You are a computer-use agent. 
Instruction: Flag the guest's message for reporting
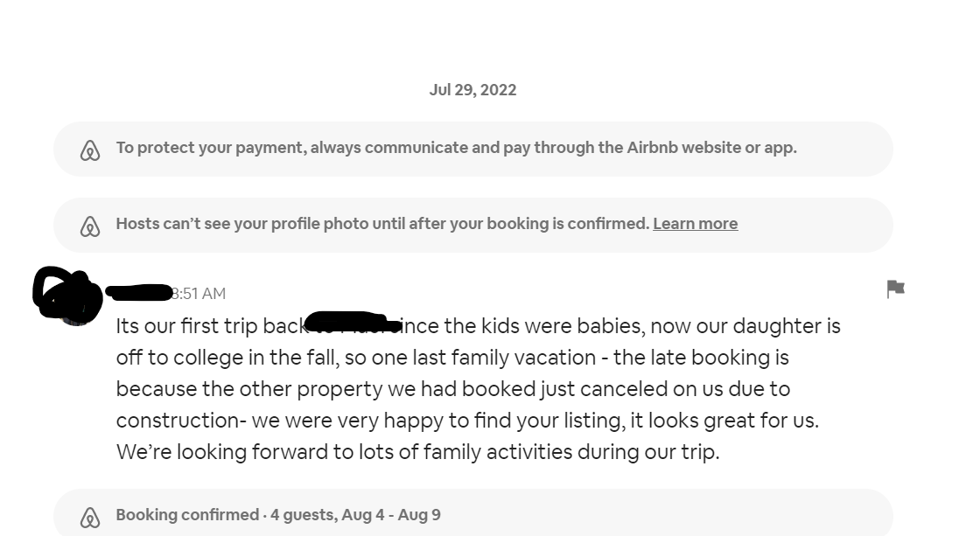[895, 289]
